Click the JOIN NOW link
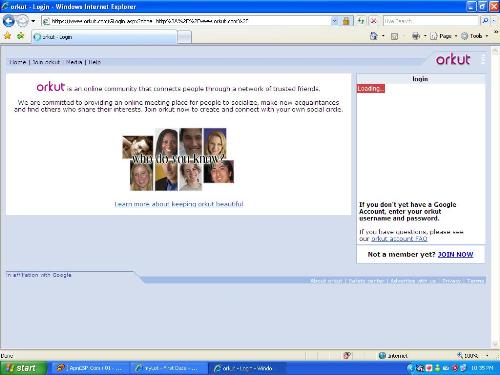 pos(455,254)
